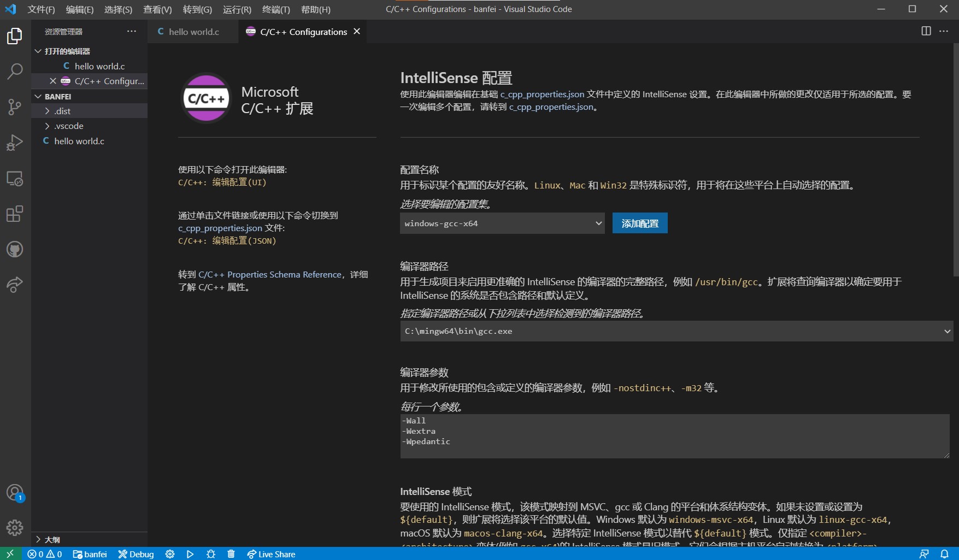
Task: Open the 转到(G) menu
Action: tap(197, 9)
